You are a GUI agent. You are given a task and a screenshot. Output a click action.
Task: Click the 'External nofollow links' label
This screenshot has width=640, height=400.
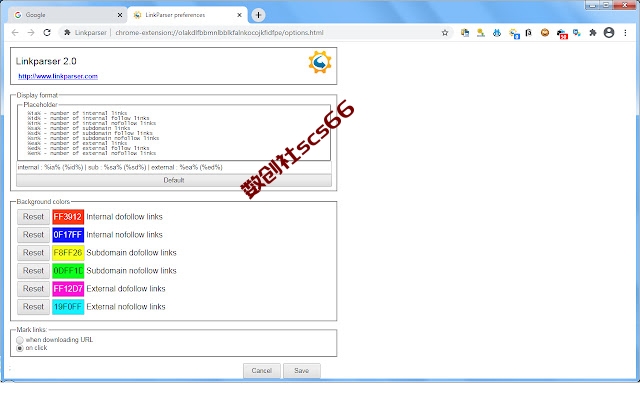126,307
